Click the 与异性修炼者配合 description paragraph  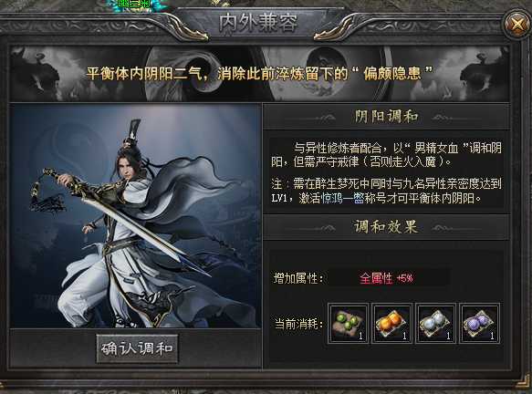click(x=386, y=155)
